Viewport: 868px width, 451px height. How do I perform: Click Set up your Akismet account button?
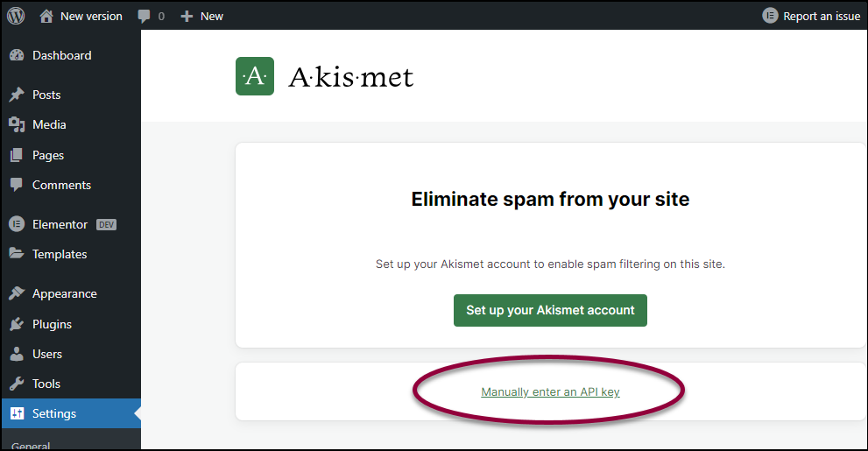tap(550, 310)
